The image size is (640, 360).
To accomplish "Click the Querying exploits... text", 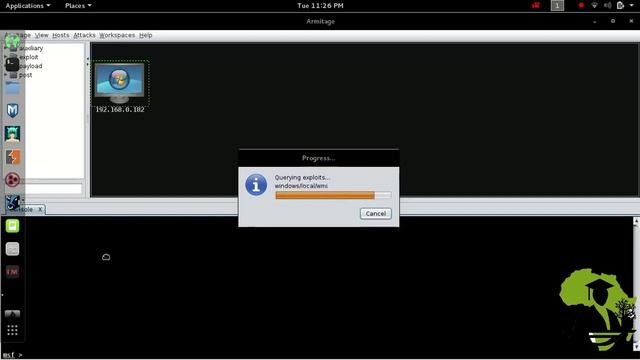I will pos(302,178).
